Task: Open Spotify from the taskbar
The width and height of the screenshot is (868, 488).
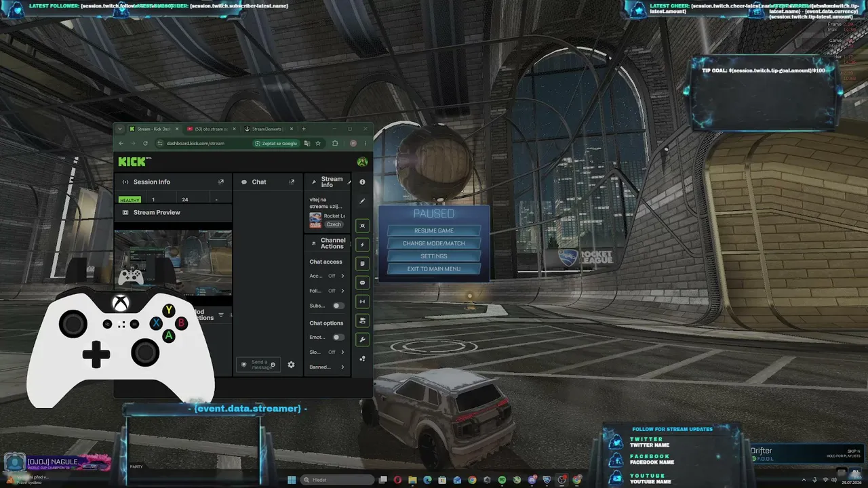Action: pos(502,480)
